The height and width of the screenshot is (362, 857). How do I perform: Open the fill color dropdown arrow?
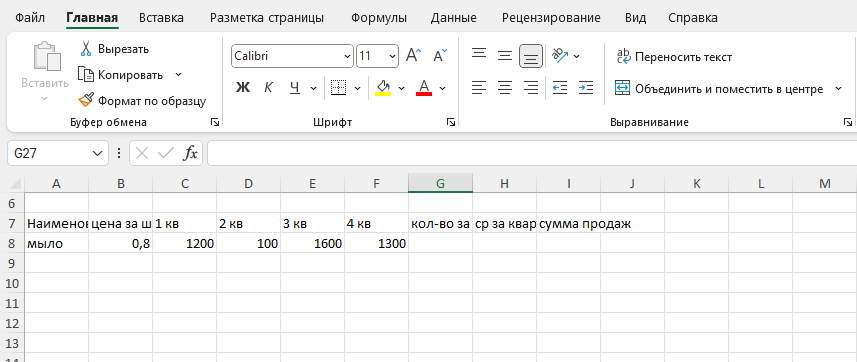tap(401, 88)
